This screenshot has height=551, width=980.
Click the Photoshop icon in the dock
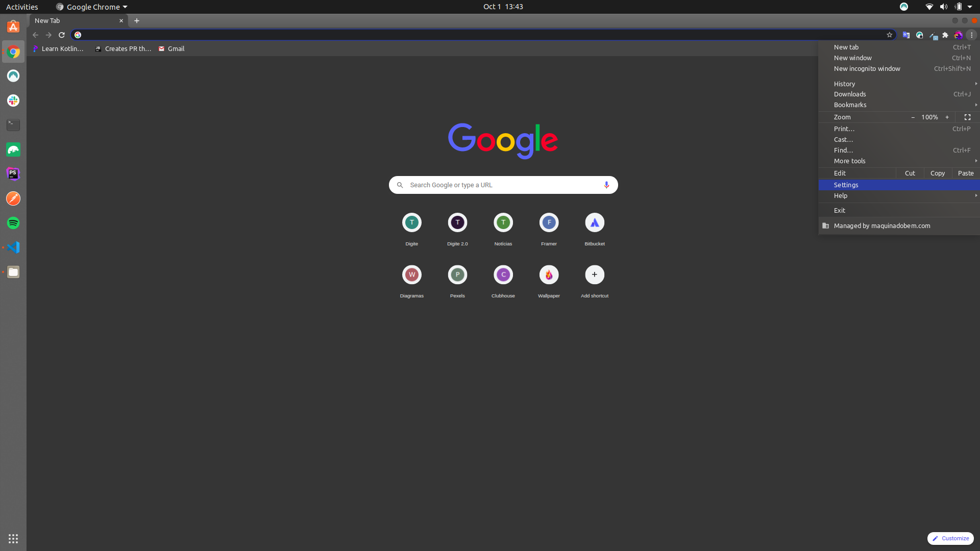[13, 173]
